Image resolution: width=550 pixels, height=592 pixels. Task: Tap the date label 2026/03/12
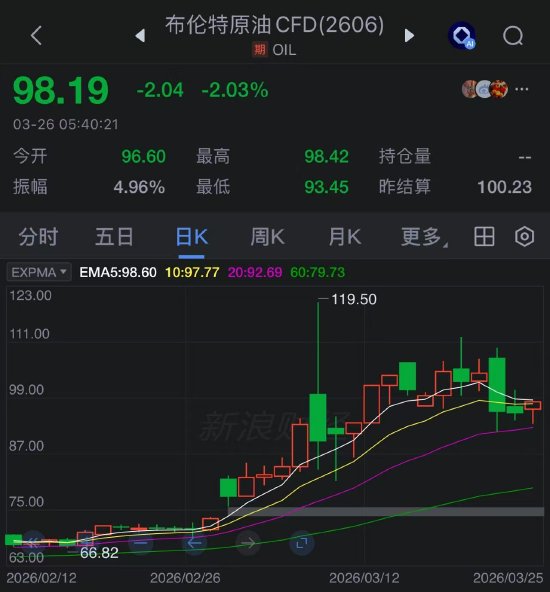coord(364,578)
